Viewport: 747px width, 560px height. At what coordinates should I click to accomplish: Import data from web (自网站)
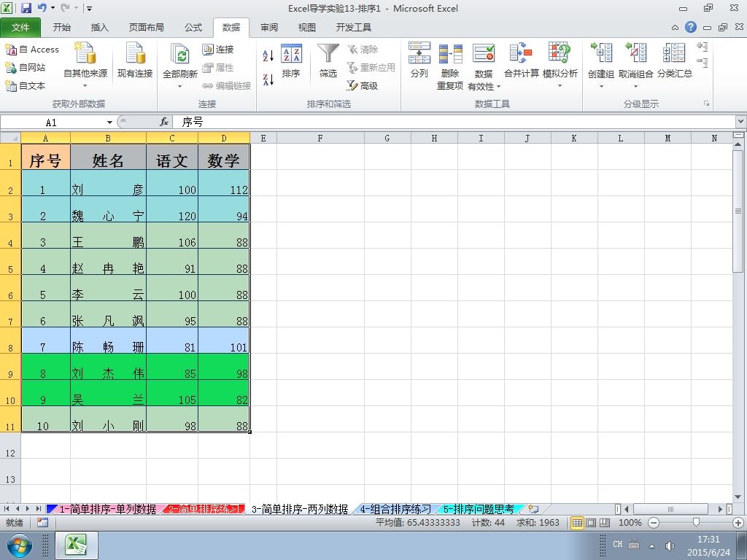pos(26,67)
